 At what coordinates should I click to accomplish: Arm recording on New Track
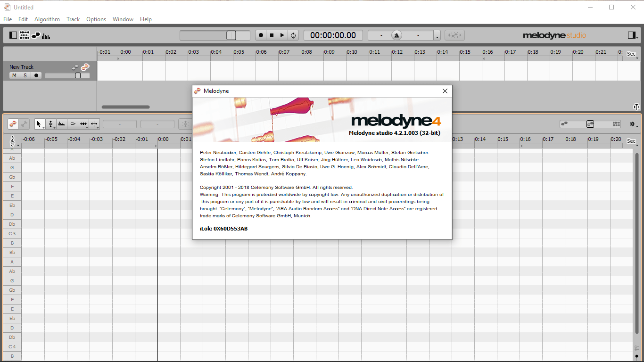(x=36, y=75)
